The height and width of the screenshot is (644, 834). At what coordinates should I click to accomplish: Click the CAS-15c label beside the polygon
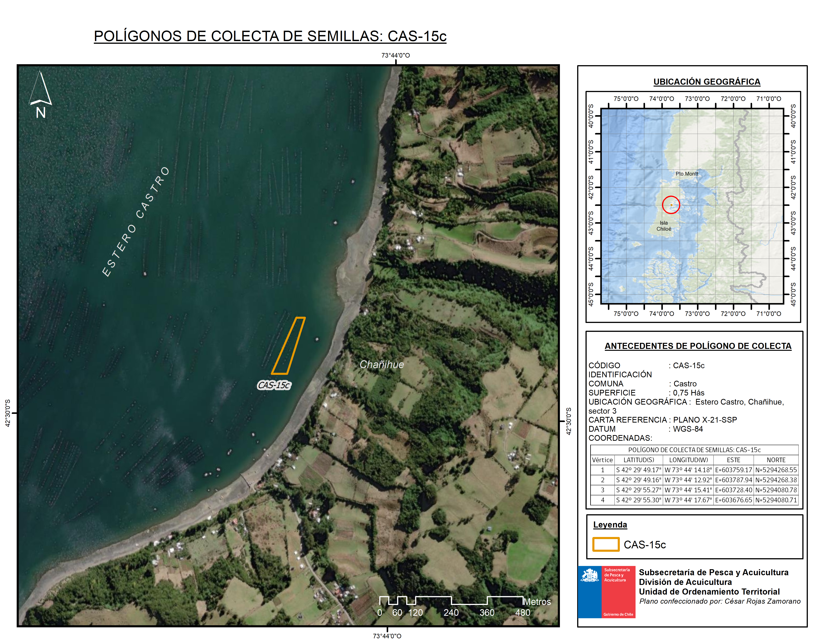[x=274, y=385]
